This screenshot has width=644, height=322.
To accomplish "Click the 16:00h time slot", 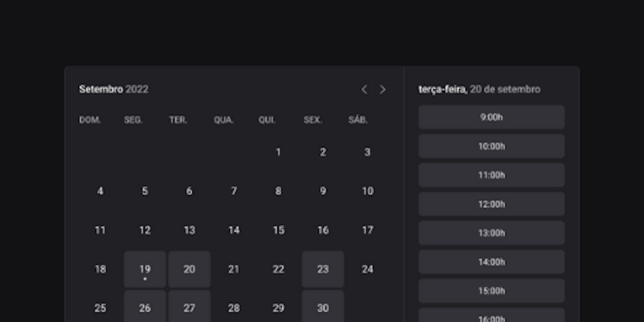I will click(x=491, y=316).
